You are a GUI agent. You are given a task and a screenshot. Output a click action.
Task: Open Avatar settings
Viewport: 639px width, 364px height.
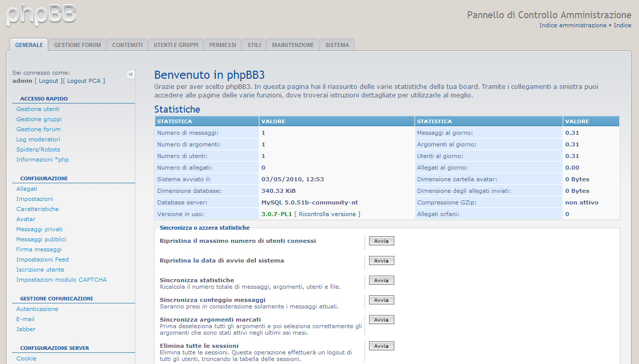[x=26, y=219]
